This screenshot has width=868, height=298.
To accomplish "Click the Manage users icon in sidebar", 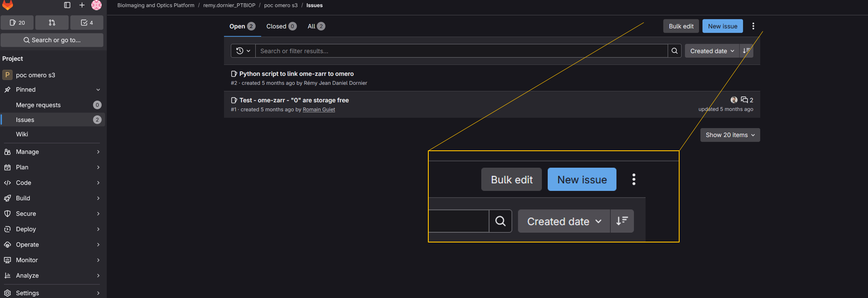I will click(7, 152).
